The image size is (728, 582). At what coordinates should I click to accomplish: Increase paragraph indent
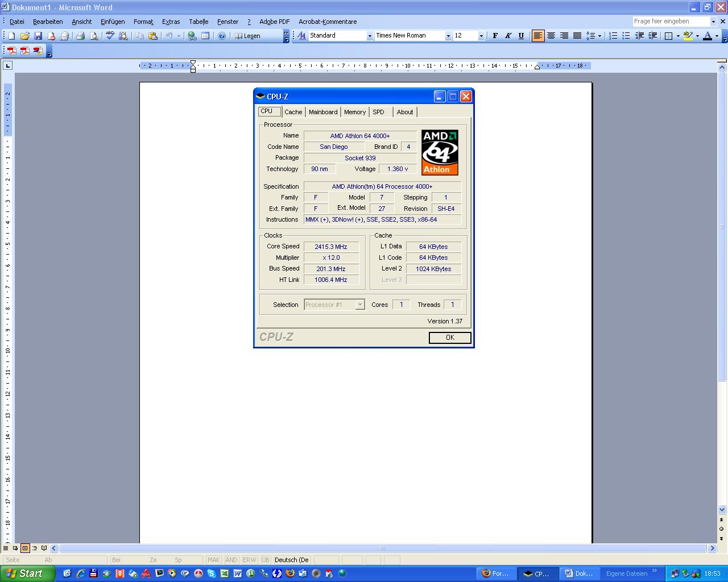point(652,36)
